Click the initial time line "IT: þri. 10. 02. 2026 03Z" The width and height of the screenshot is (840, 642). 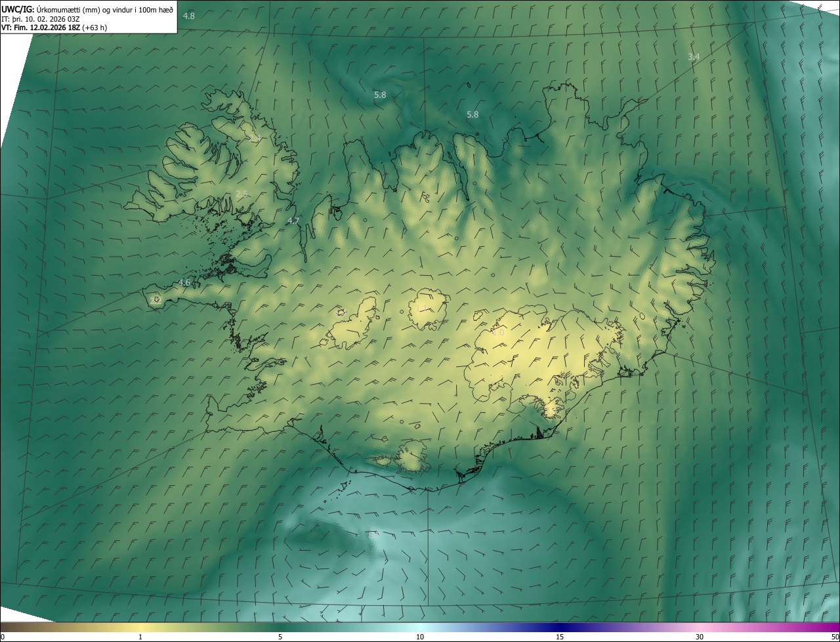40,19
